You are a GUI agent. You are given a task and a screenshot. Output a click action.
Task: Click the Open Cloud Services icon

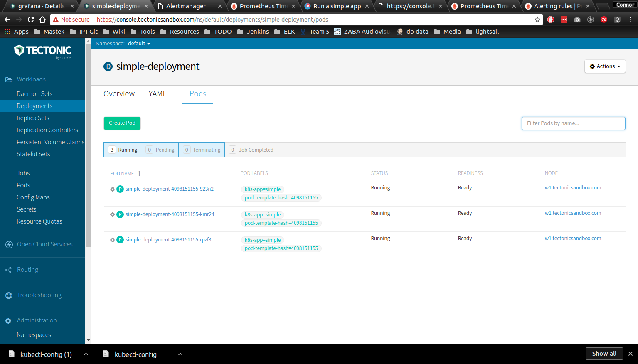click(9, 245)
